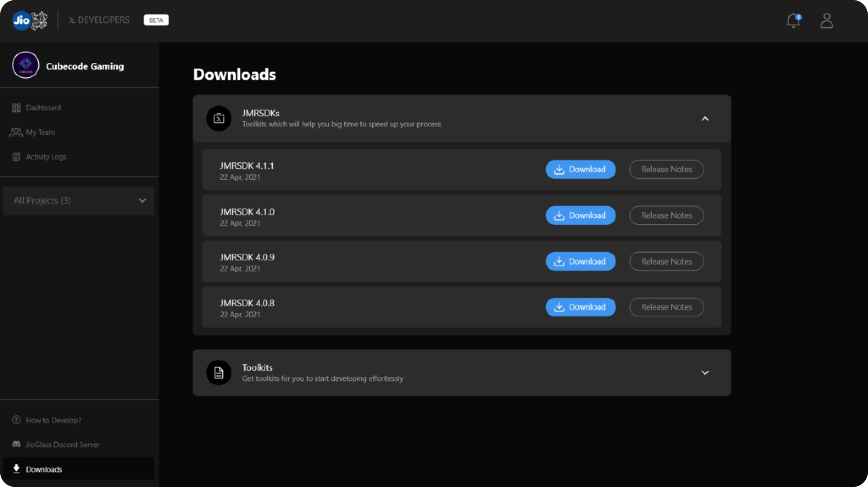Viewport: 868px width, 487px height.
Task: Download JMRSDK 4.0.9
Action: tap(580, 261)
